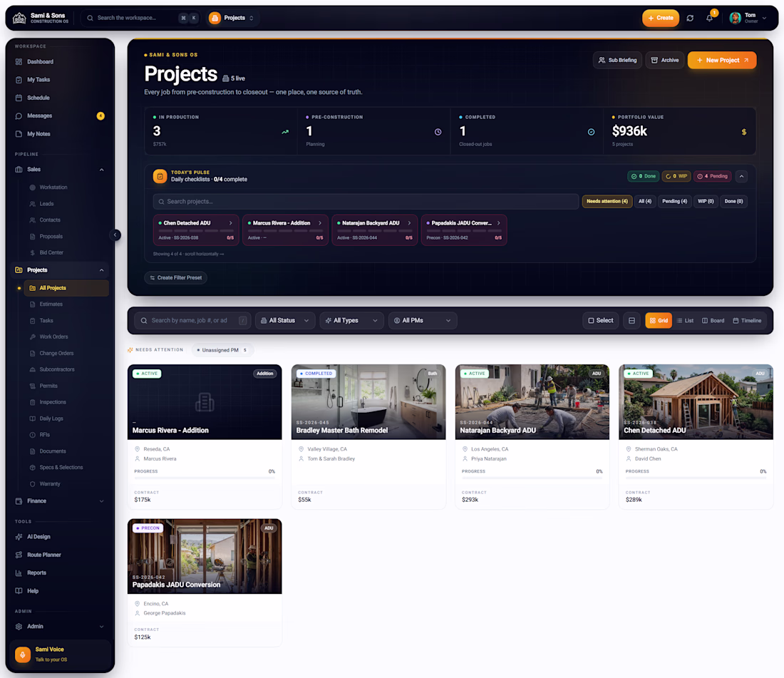The height and width of the screenshot is (678, 784).
Task: Switch to List view
Action: 685,321
